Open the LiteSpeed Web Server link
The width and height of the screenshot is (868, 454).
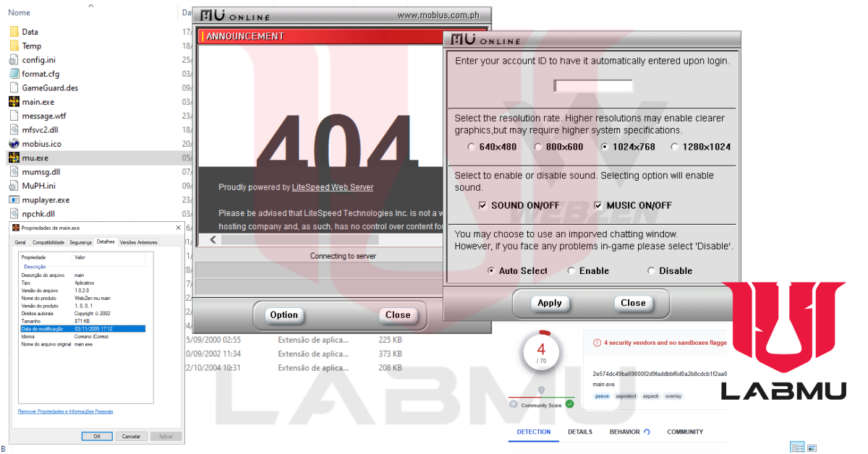click(333, 187)
